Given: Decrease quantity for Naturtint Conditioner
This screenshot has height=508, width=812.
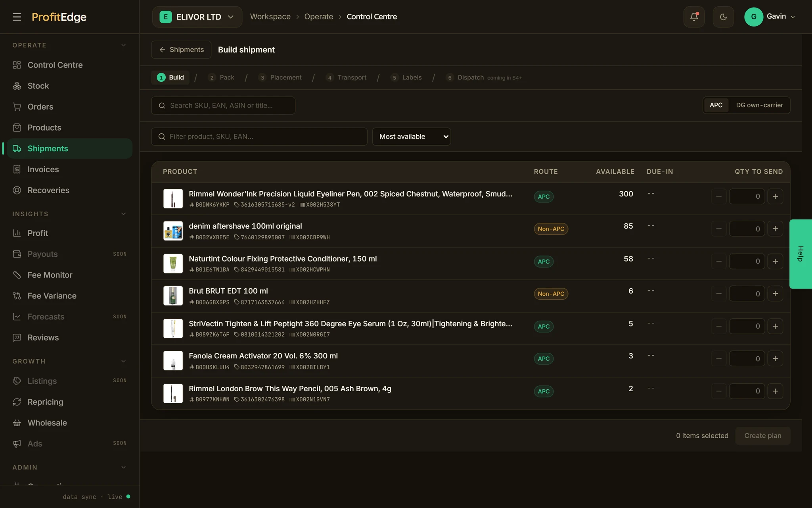Looking at the screenshot, I should [719, 262].
